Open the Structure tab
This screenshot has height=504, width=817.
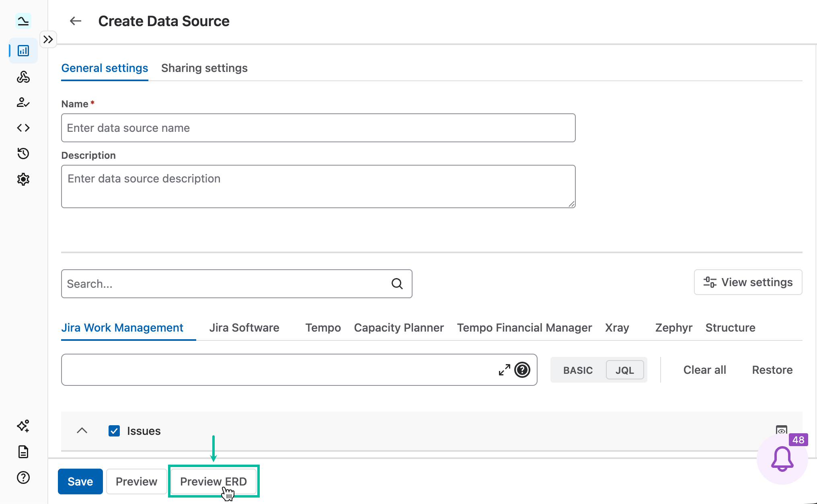730,328
